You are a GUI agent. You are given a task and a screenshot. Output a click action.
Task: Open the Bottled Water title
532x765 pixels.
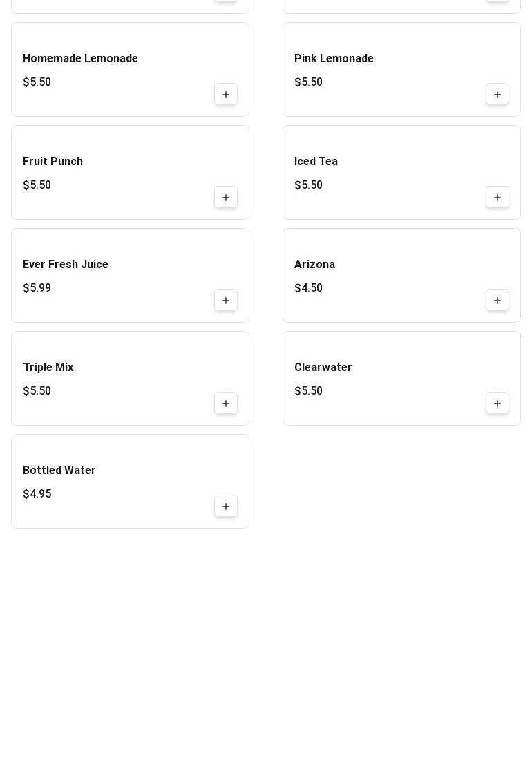click(59, 471)
